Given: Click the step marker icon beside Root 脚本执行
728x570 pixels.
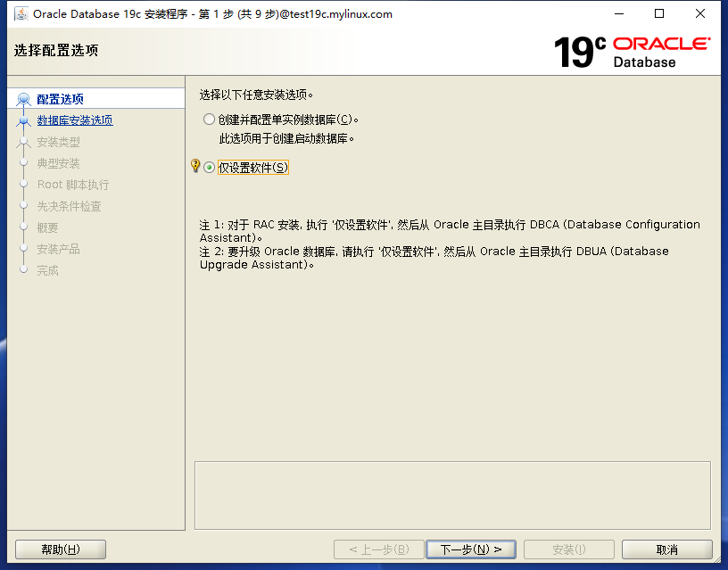Looking at the screenshot, I should (x=23, y=184).
